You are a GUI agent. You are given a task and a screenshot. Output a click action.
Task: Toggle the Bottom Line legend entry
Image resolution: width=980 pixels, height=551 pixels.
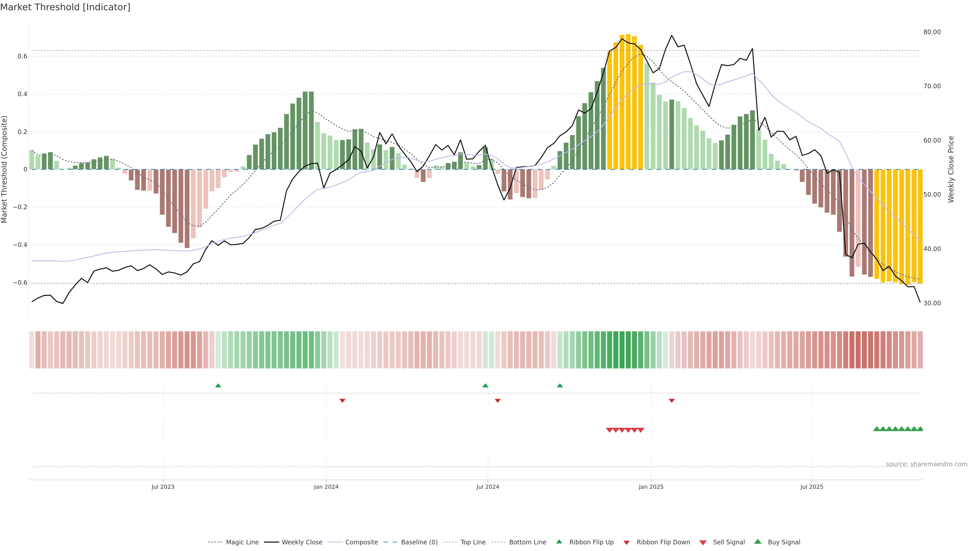coord(527,542)
